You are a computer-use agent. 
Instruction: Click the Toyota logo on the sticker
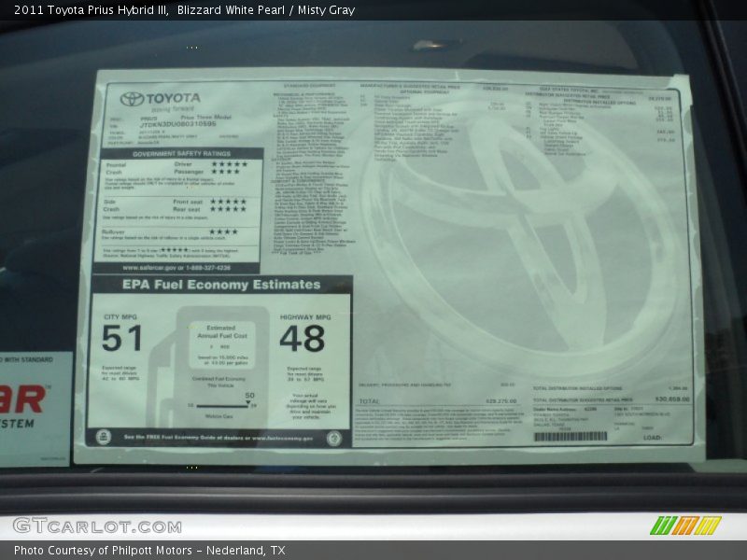(132, 99)
